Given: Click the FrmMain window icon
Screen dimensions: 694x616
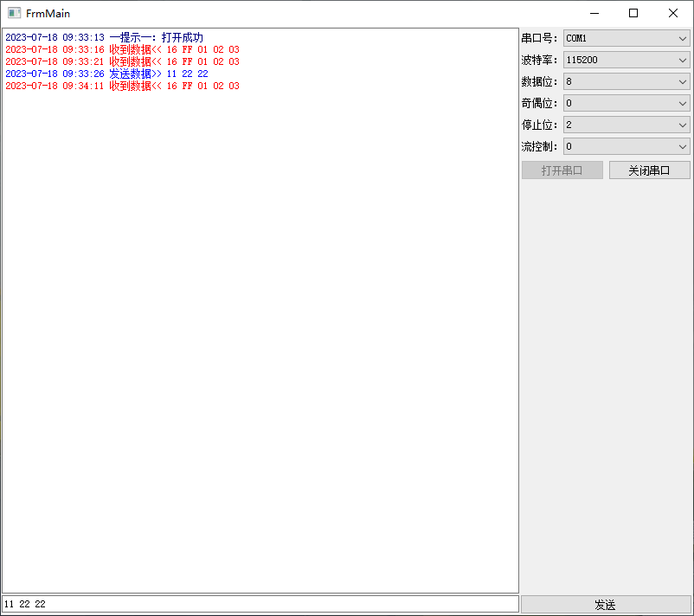Looking at the screenshot, I should (14, 13).
